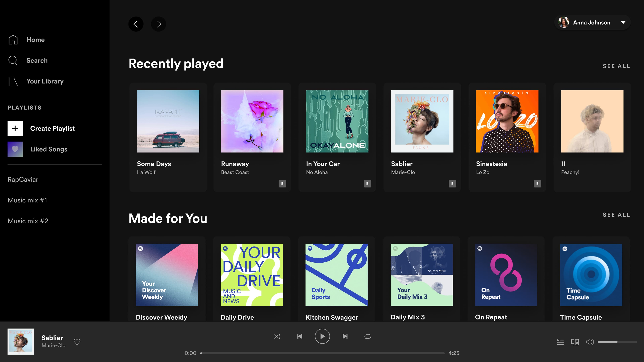Adjust the volume slider
Image resolution: width=644 pixels, height=362 pixels.
click(x=617, y=342)
